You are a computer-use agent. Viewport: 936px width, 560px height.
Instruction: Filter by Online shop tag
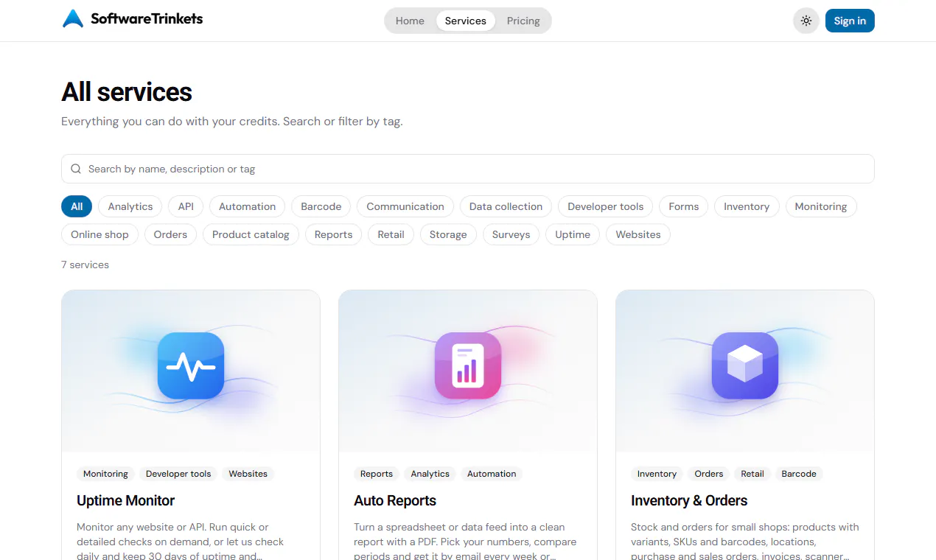[99, 234]
